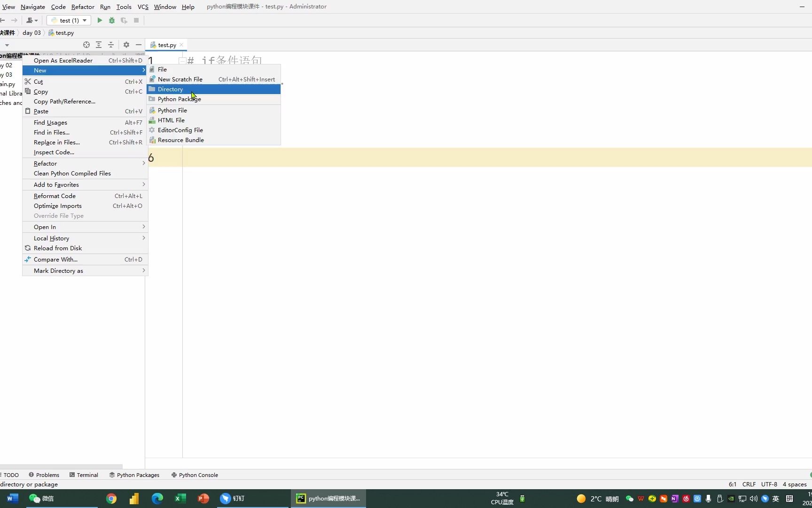Viewport: 812px width, 508px height.
Task: Start debugging with the bug icon
Action: click(112, 20)
